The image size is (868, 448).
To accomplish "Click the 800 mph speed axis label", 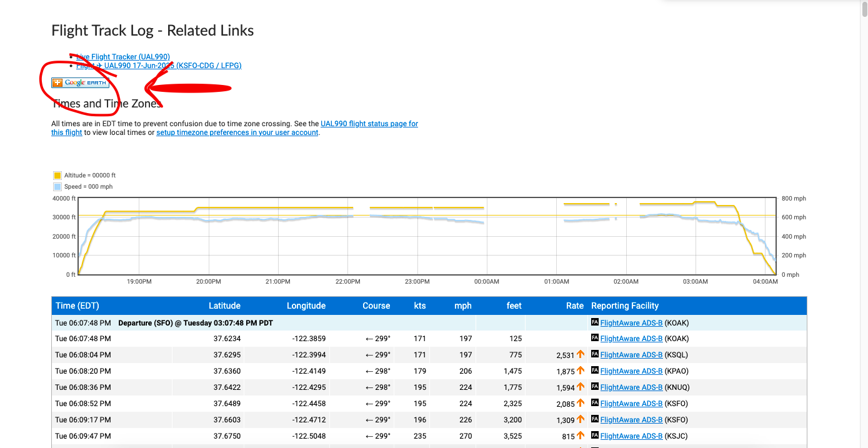I will pyautogui.click(x=794, y=199).
